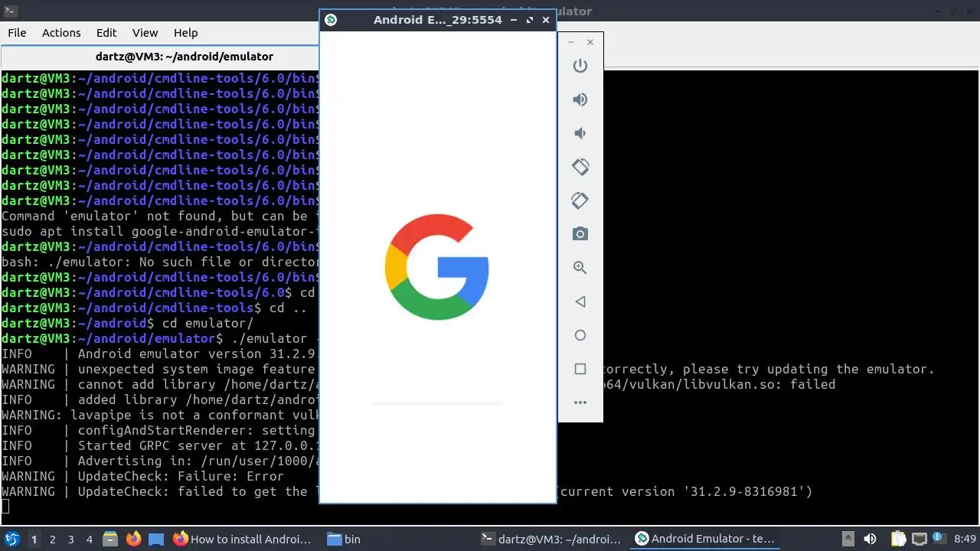Image resolution: width=980 pixels, height=551 pixels.
Task: Switch to virtual desktop 1
Action: click(34, 540)
